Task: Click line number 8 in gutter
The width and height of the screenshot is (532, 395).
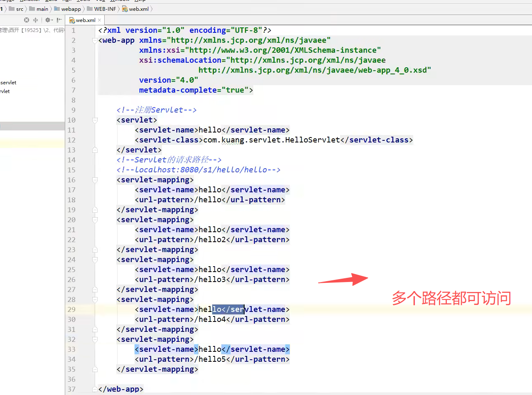Action: [74, 100]
